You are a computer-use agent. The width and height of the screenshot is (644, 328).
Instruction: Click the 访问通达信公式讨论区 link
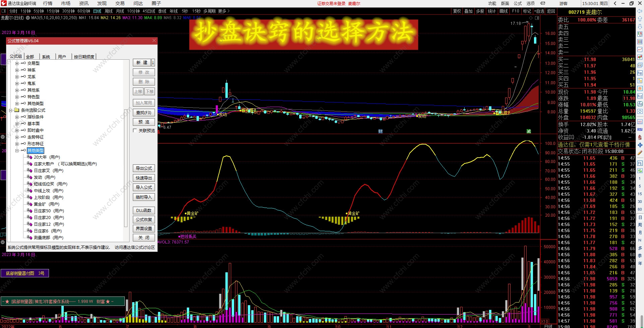(135, 248)
